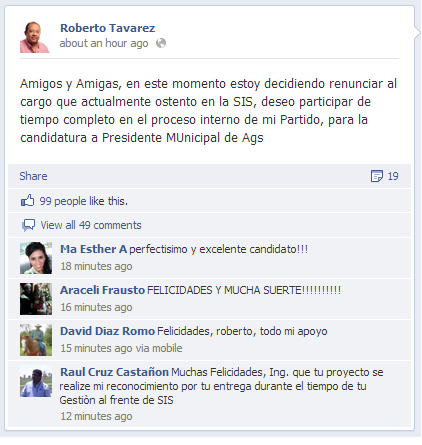The height and width of the screenshot is (445, 422).
Task: Visit Raul Cruz Castañon's profile name
Action: pos(114,372)
